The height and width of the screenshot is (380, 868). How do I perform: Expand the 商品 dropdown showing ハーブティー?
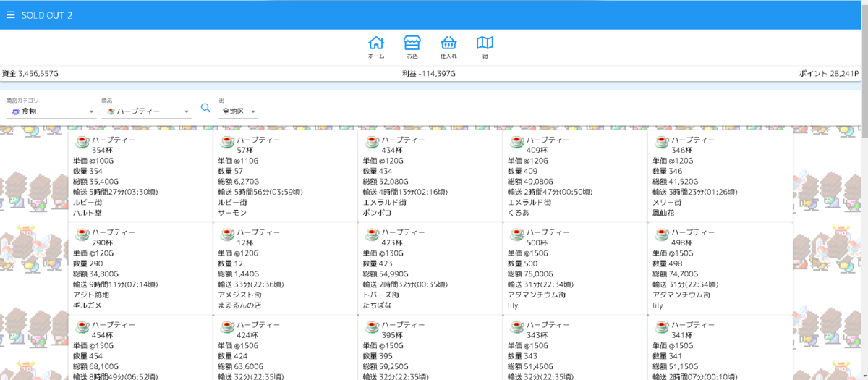pyautogui.click(x=146, y=111)
